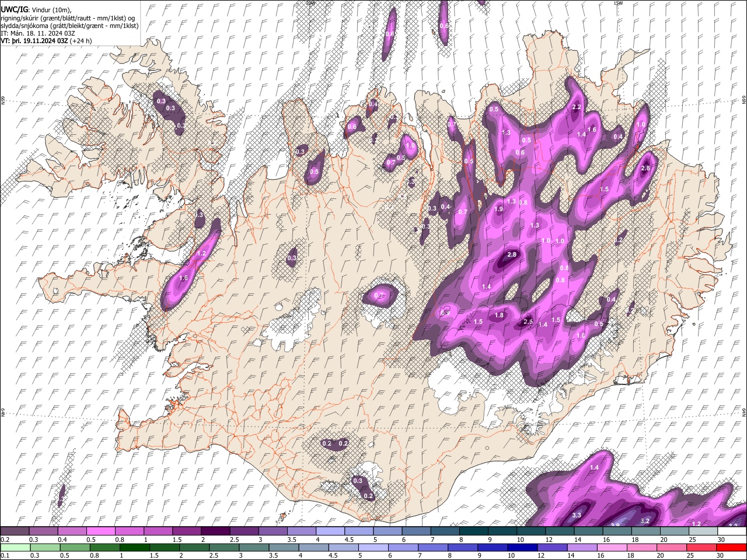
Task: Pick the 25 light grey upper legend swatch
Action: pyautogui.click(x=703, y=531)
